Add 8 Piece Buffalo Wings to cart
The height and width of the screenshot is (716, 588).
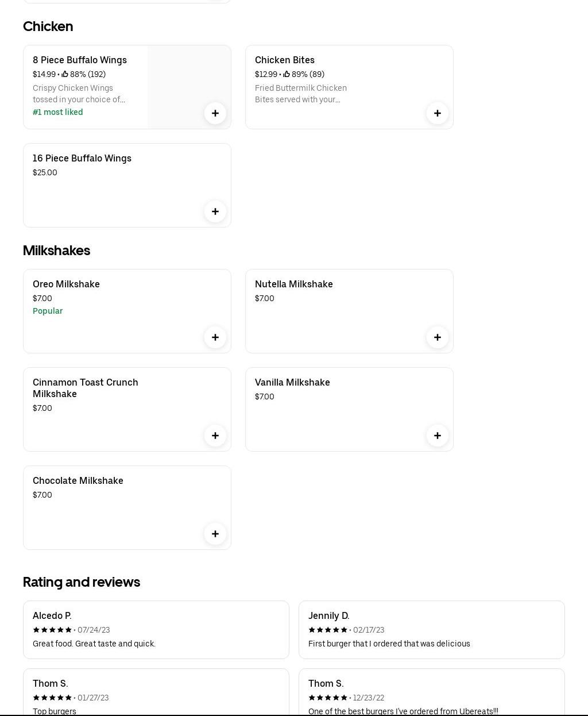(215, 113)
